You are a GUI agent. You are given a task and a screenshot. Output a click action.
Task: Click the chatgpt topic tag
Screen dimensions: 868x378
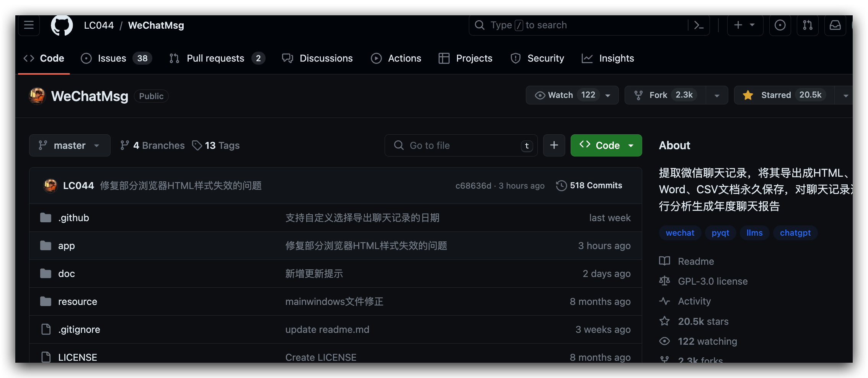795,233
